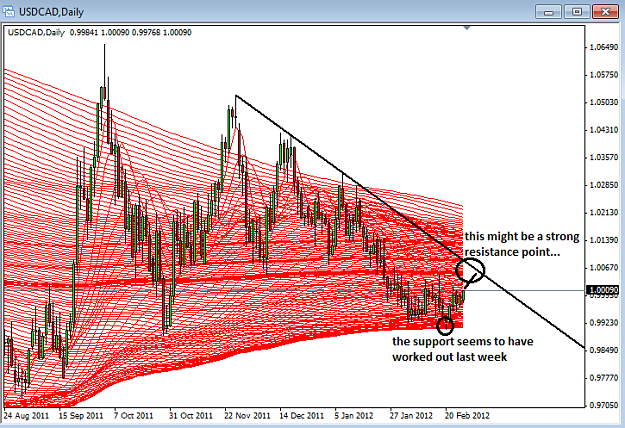Viewport: 625px width, 428px height.
Task: Click the 27 Jan 2012 date label
Action: pyautogui.click(x=411, y=416)
